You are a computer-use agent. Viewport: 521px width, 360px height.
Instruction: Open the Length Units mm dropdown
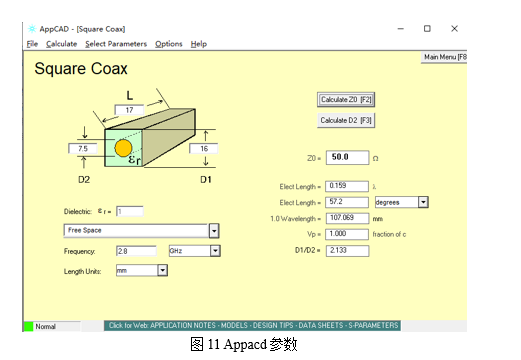162,270
